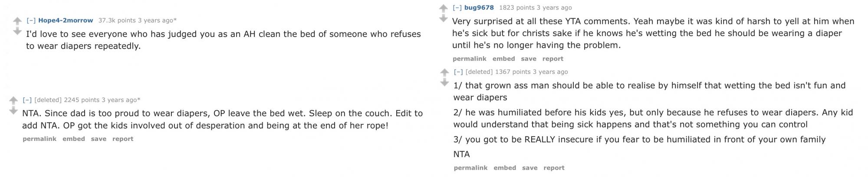Downvote the deleted 1367-point comment
This screenshot has height=177, width=868.
444,82
